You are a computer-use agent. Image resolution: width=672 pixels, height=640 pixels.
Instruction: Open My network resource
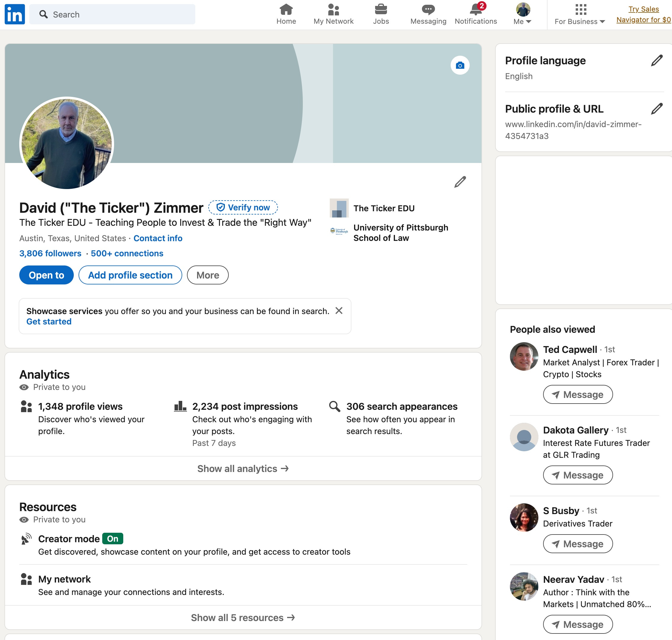click(65, 579)
